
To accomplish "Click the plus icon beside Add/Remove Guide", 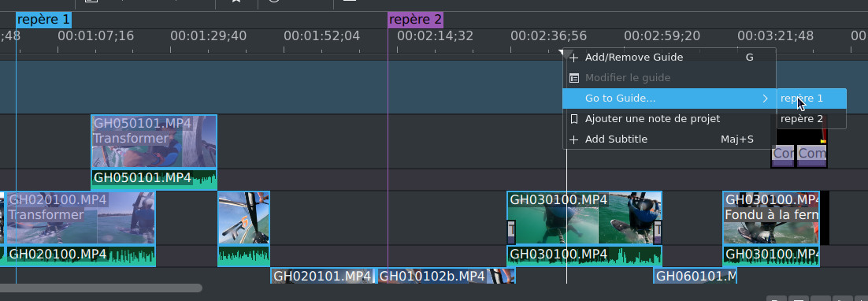I will [574, 58].
